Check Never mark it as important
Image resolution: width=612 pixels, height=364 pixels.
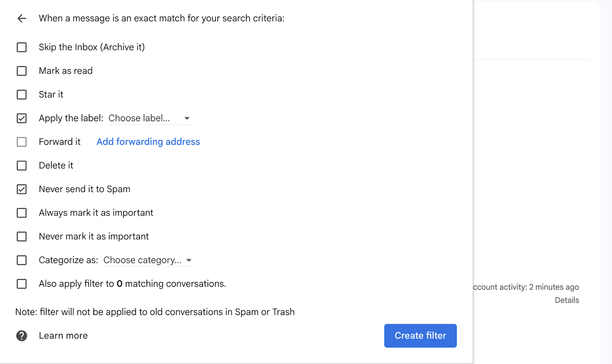(x=22, y=237)
